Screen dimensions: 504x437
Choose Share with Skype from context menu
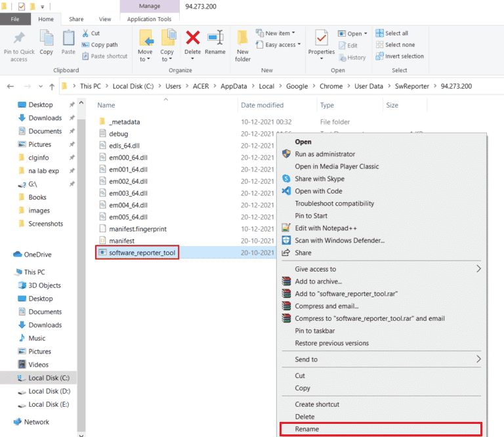[381, 178]
